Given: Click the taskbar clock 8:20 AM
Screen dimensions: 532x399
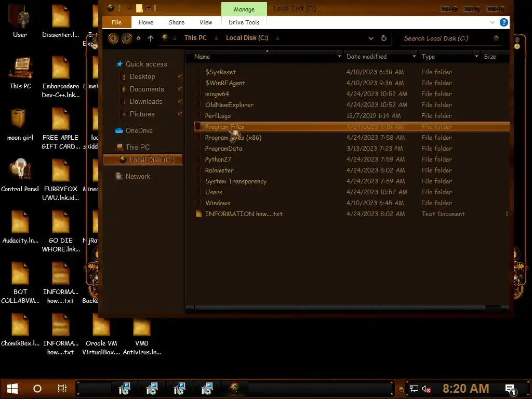Looking at the screenshot, I should click(466, 389).
